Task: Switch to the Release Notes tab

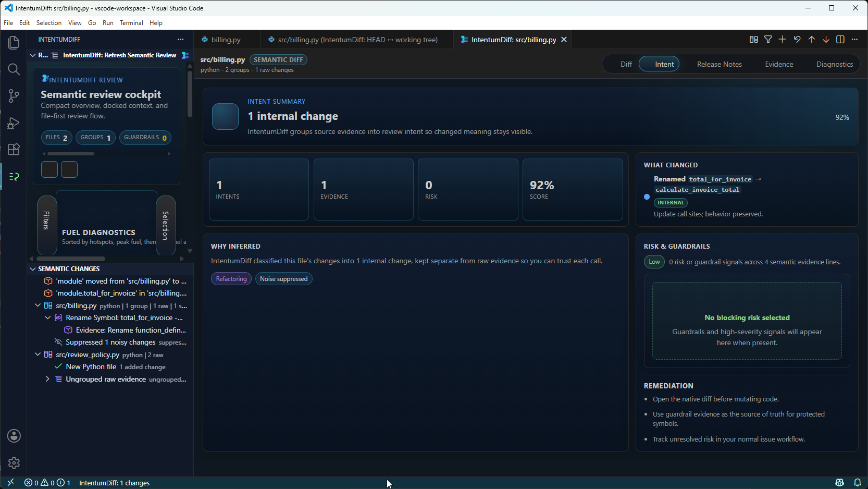Action: tap(719, 64)
